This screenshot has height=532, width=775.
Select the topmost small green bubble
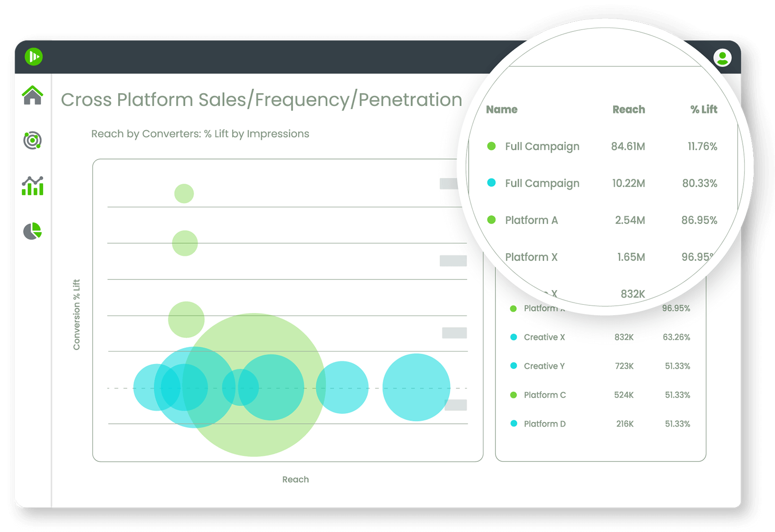184,194
